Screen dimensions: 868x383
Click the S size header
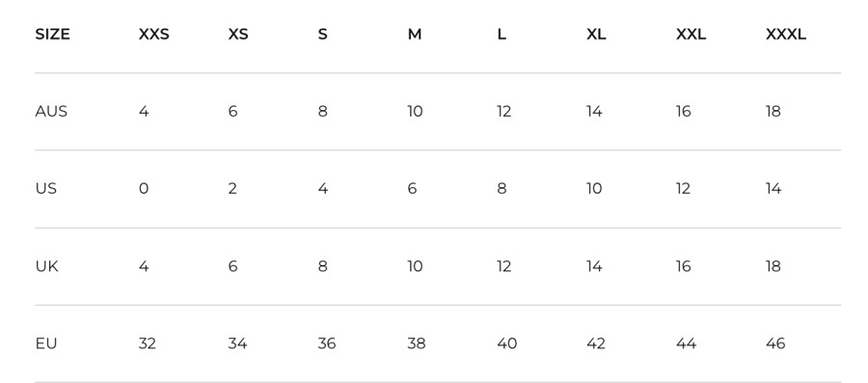(x=323, y=35)
